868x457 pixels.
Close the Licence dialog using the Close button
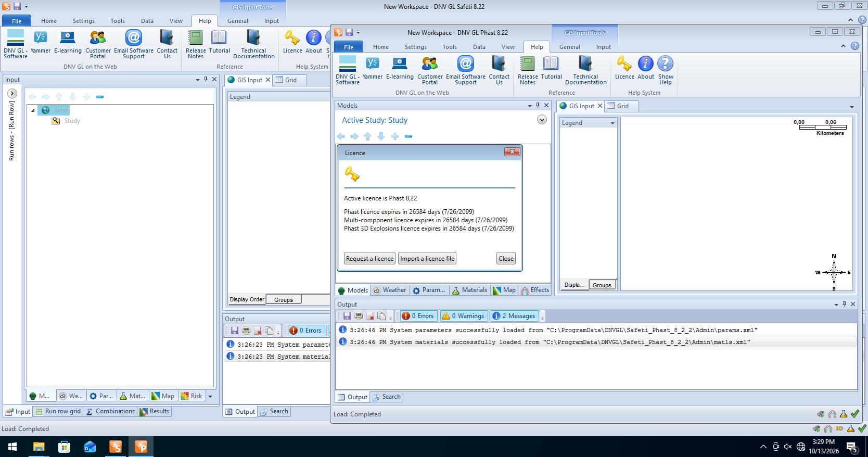[x=506, y=259]
